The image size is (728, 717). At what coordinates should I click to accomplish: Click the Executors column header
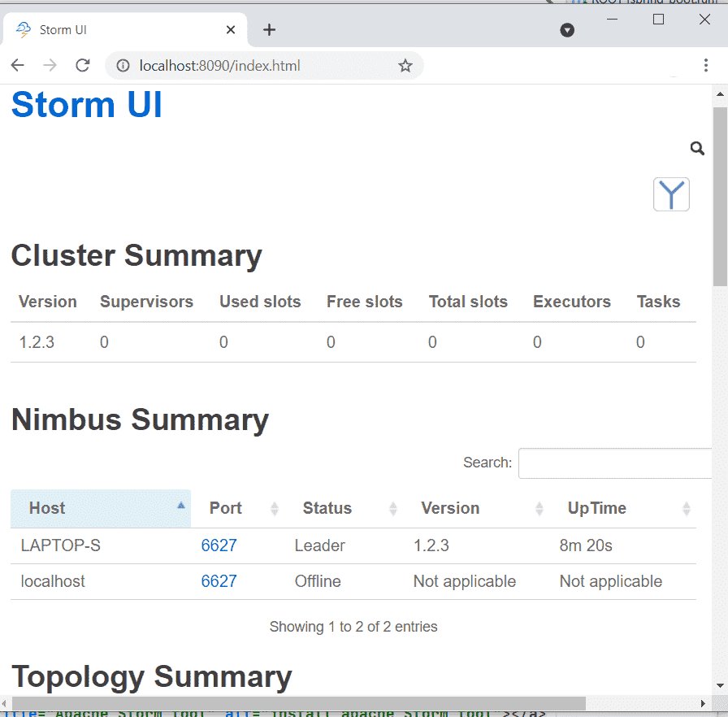click(x=572, y=302)
